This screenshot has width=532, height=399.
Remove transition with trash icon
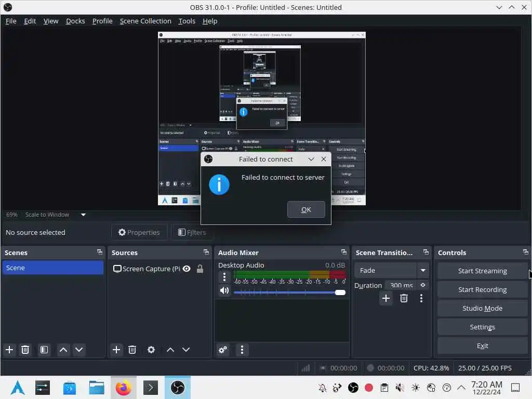click(404, 298)
